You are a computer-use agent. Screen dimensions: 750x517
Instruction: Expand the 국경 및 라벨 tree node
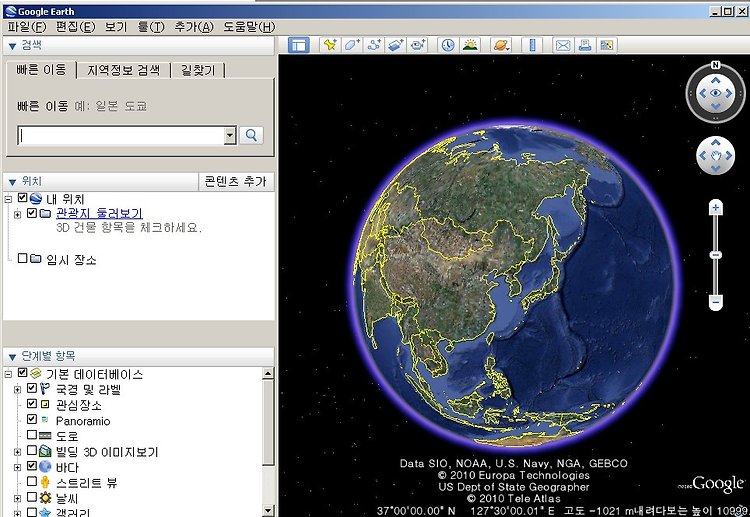tap(18, 390)
